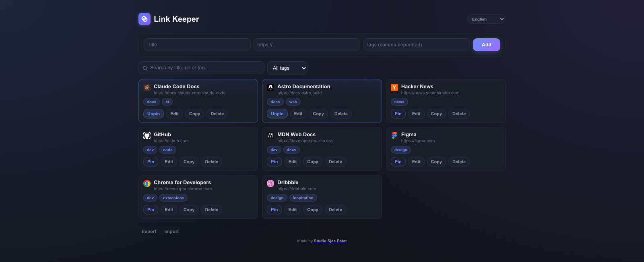Click the extensions tag on Chrome card
644x262 pixels.
click(x=173, y=198)
